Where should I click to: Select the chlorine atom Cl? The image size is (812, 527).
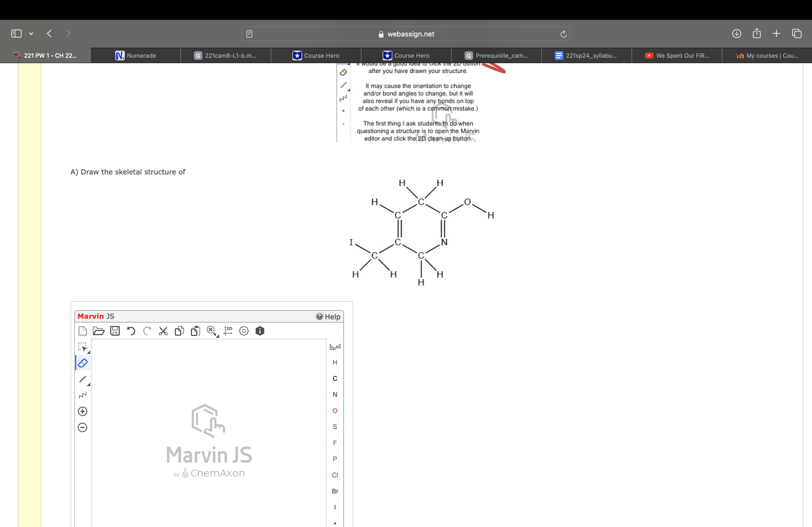(335, 475)
